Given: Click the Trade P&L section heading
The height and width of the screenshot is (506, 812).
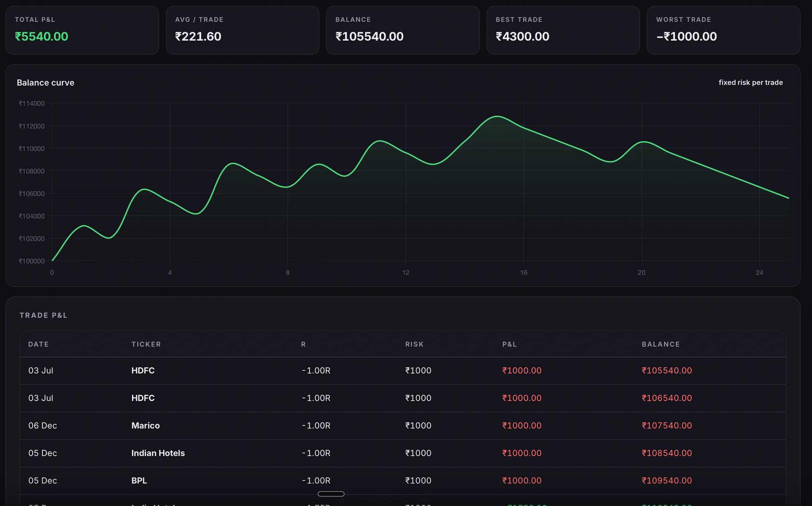Looking at the screenshot, I should pos(44,315).
